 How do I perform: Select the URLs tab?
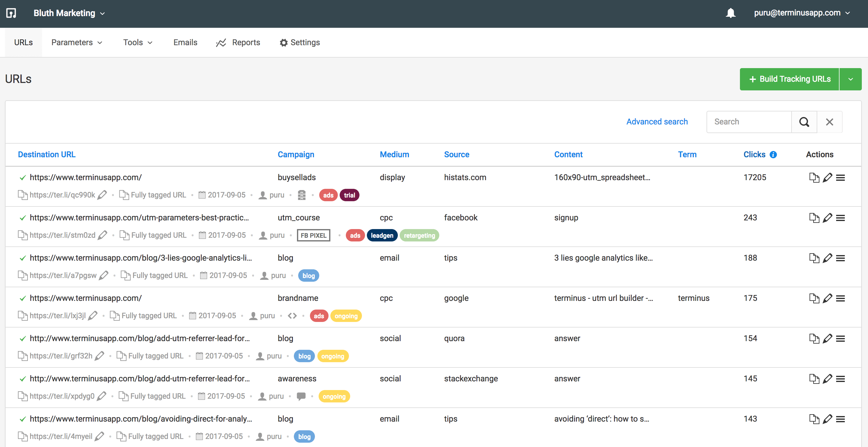click(x=23, y=42)
